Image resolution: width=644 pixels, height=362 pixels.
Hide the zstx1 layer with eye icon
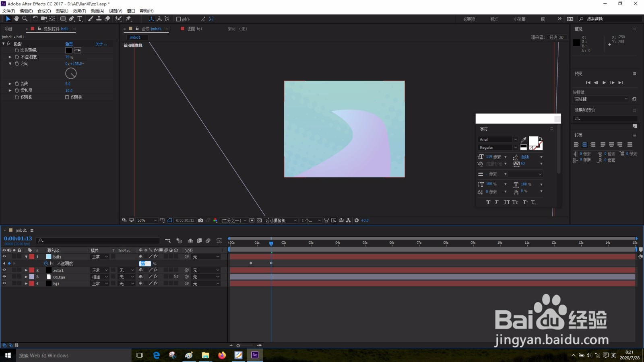(4, 270)
